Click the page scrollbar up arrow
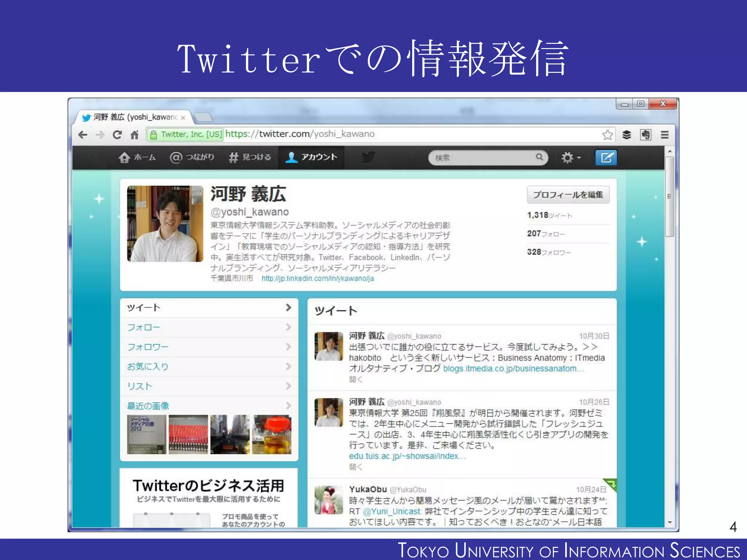Image resolution: width=747 pixels, height=560 pixels. pyautogui.click(x=670, y=151)
